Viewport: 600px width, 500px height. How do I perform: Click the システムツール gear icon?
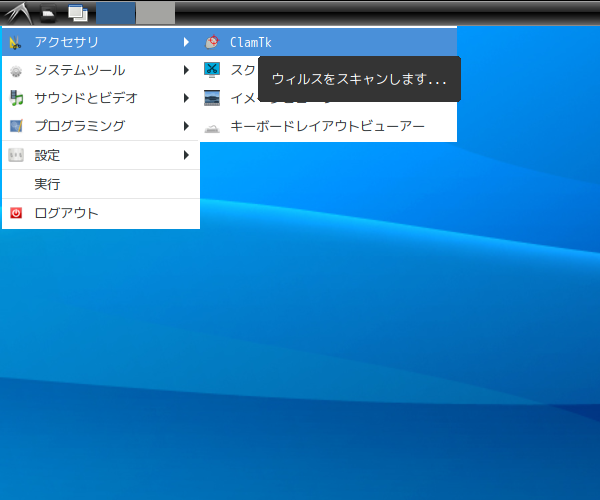(16, 71)
